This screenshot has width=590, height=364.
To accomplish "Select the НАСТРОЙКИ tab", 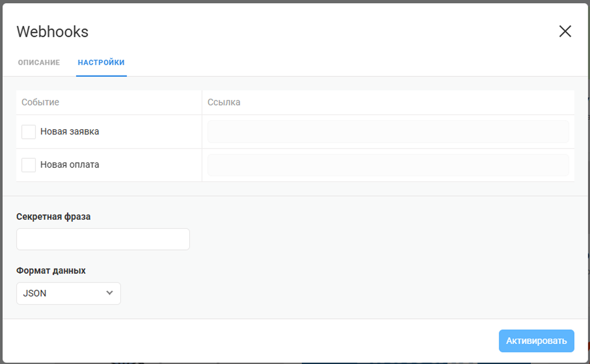I will [101, 62].
